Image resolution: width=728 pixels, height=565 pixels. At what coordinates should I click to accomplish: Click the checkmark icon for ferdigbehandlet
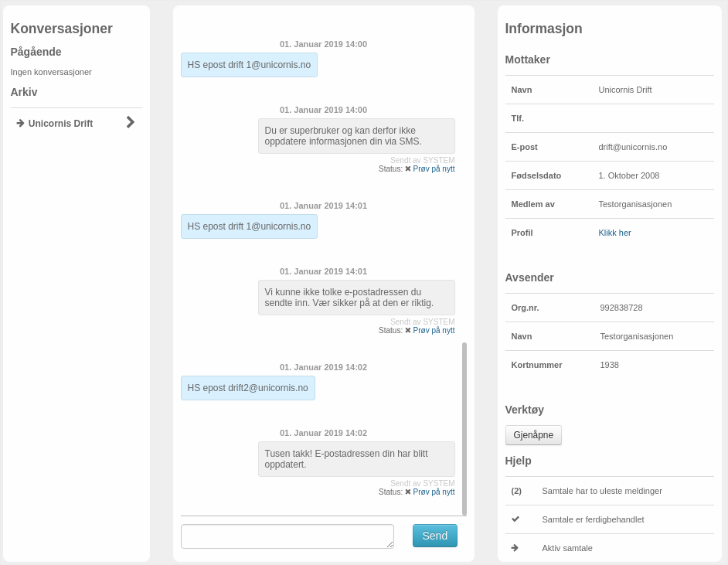[x=515, y=519]
